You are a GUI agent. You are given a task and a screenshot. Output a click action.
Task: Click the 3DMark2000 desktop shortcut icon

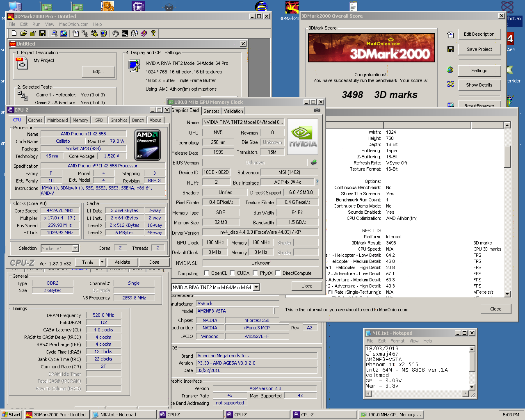click(292, 8)
